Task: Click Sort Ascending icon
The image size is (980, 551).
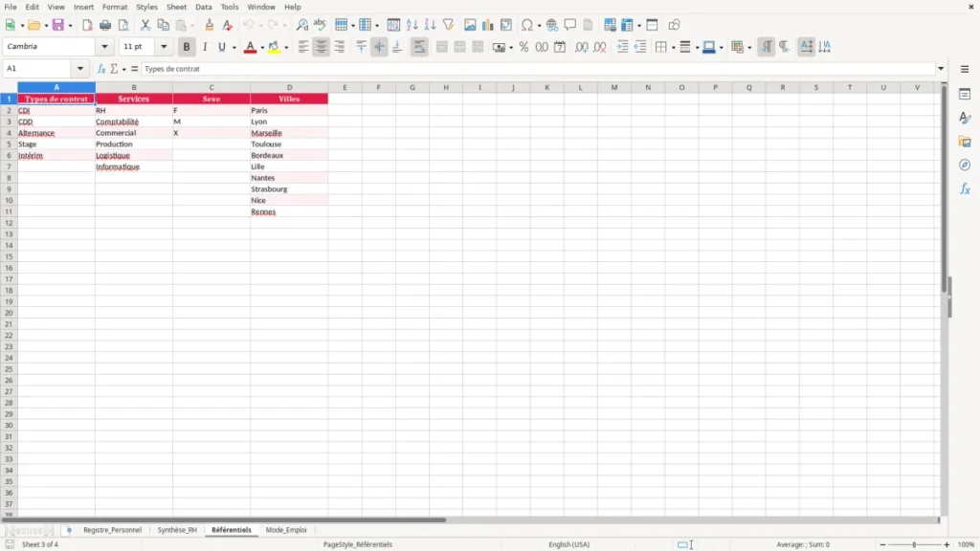Action: 412,25
